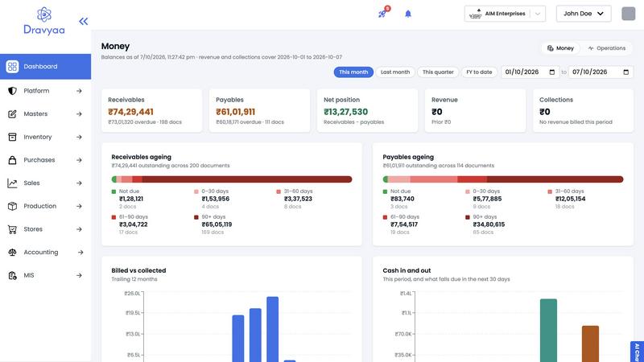Viewport: 644px width, 362px height.
Task: Click the tallest blue bar in Billed vs collected
Action: click(x=273, y=329)
